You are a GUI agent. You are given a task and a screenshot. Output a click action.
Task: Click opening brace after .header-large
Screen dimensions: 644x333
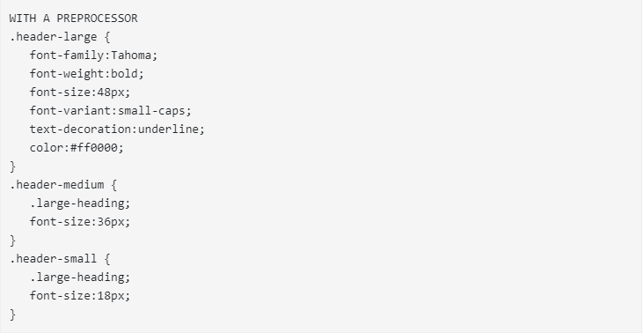(107, 37)
